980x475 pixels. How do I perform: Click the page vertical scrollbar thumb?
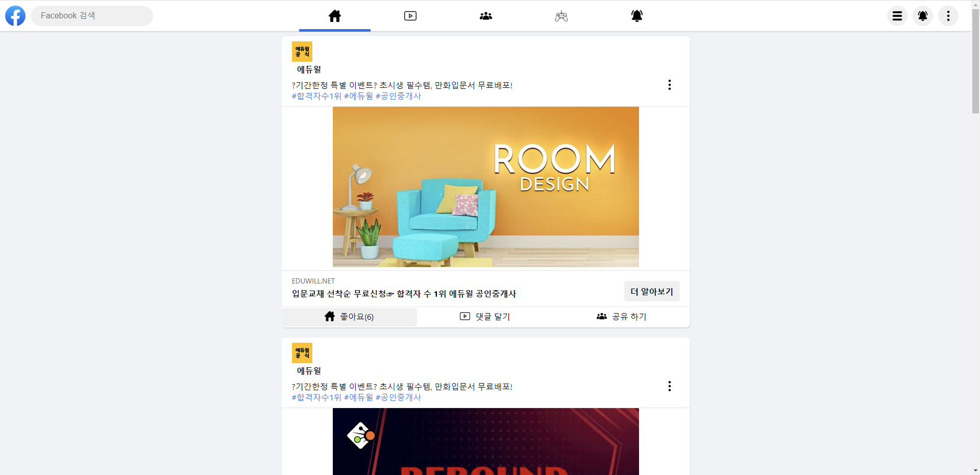(x=975, y=60)
